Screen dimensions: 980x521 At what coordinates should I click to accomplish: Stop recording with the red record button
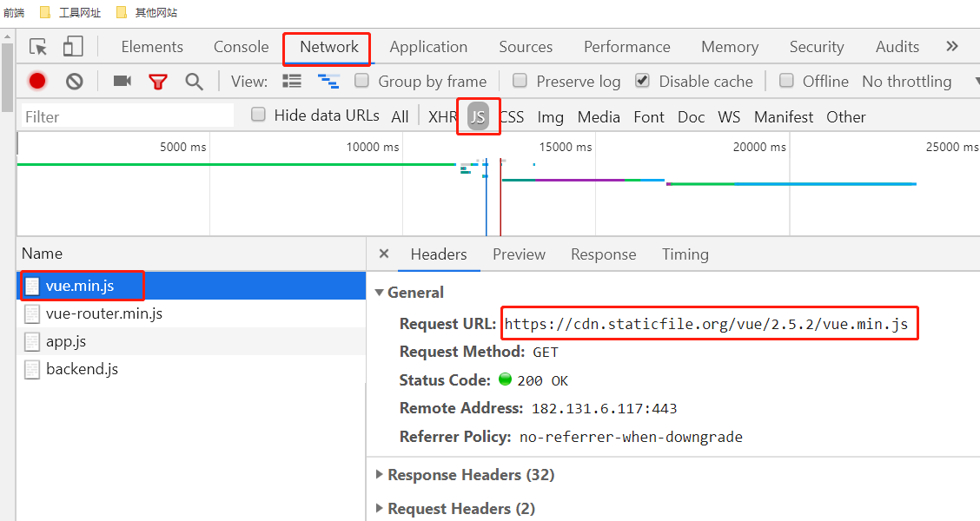click(37, 82)
